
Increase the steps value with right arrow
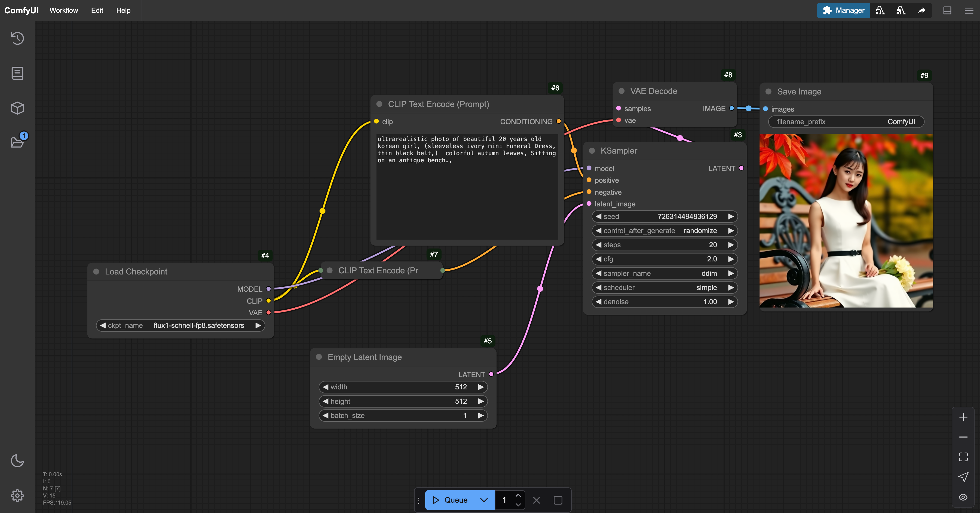tap(731, 245)
